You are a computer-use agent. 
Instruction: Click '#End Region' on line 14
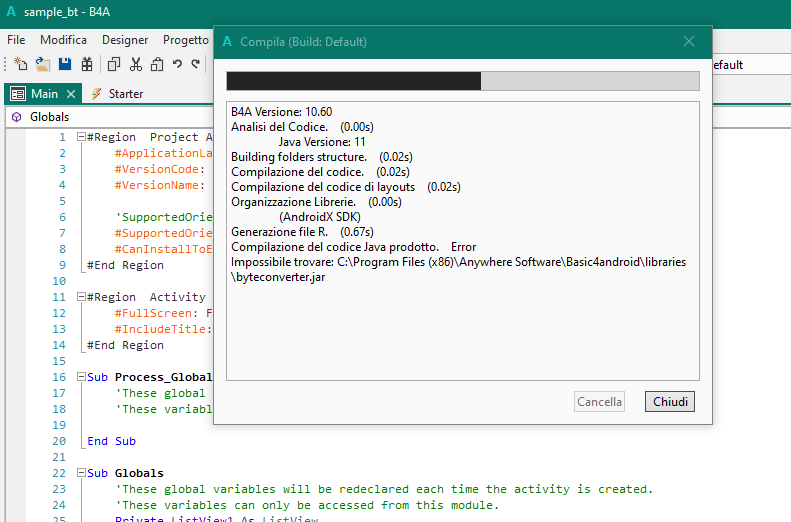click(125, 345)
